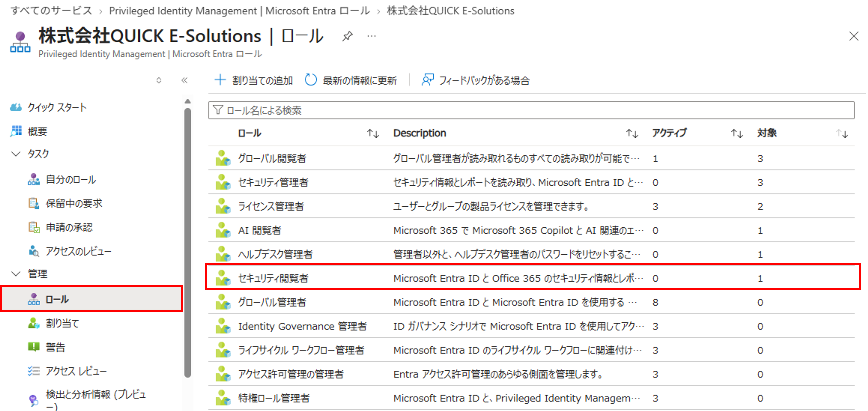The height and width of the screenshot is (411, 868).
Task: Click the sidebar expand/collapse diamond toggle
Action: (x=159, y=80)
